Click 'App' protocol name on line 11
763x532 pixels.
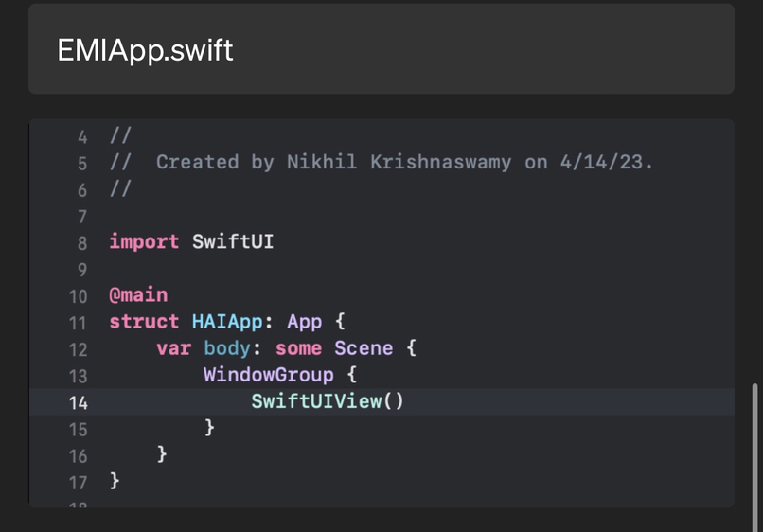[x=305, y=322]
